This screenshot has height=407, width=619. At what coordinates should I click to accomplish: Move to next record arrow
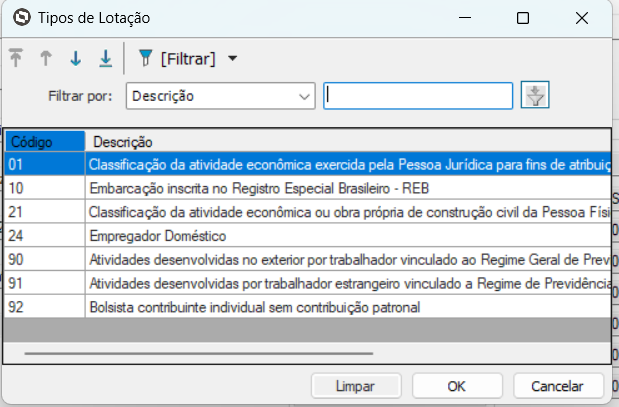coord(75,59)
